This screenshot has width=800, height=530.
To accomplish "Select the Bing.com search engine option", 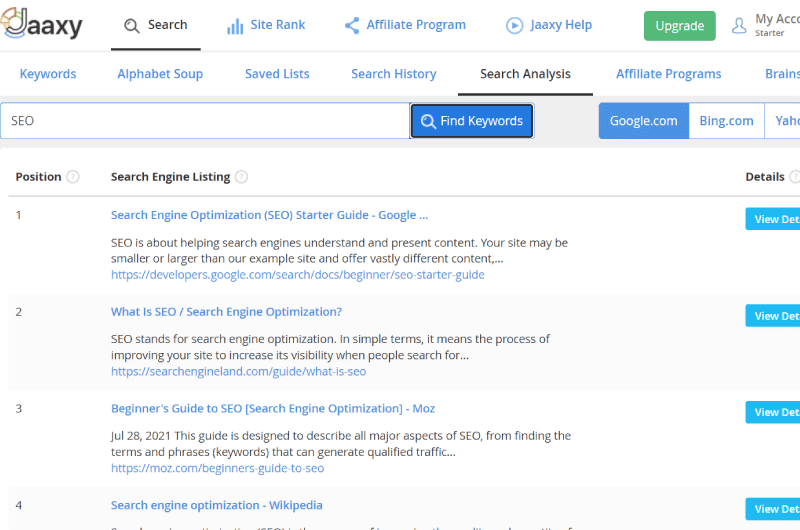I will pyautogui.click(x=727, y=121).
